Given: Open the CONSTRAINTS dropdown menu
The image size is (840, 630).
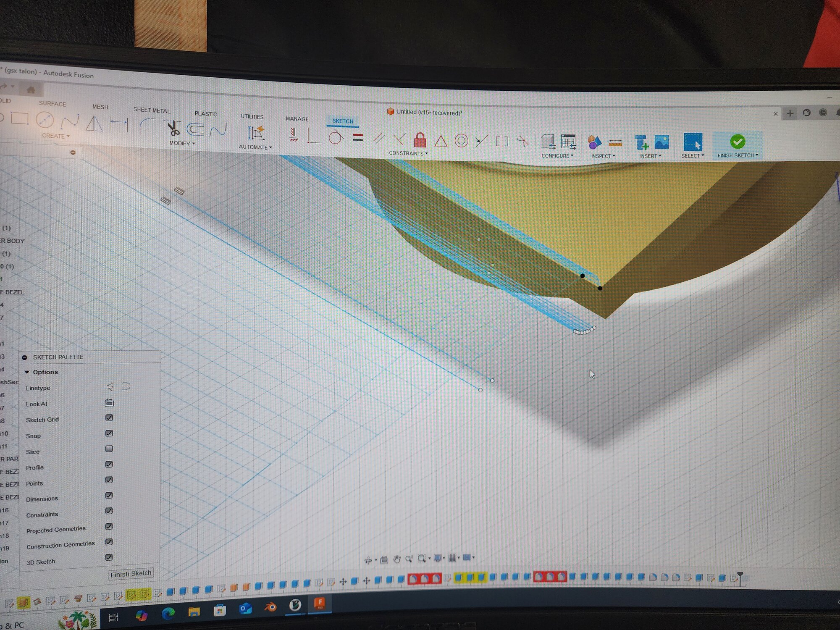Looking at the screenshot, I should [408, 153].
